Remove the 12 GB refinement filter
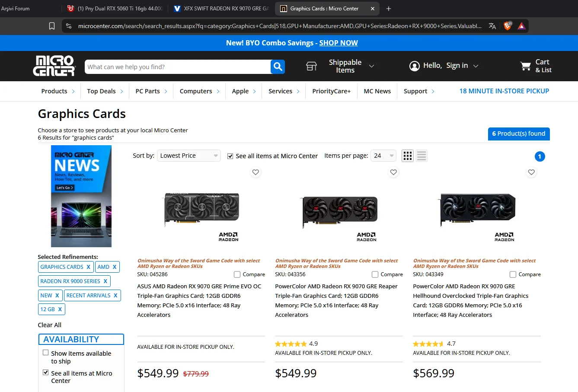 pyautogui.click(x=60, y=309)
